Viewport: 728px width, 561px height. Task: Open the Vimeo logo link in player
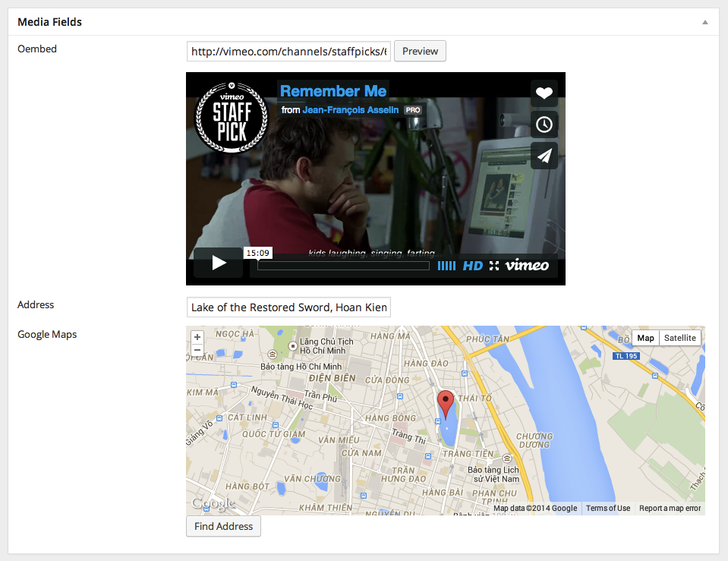[527, 265]
